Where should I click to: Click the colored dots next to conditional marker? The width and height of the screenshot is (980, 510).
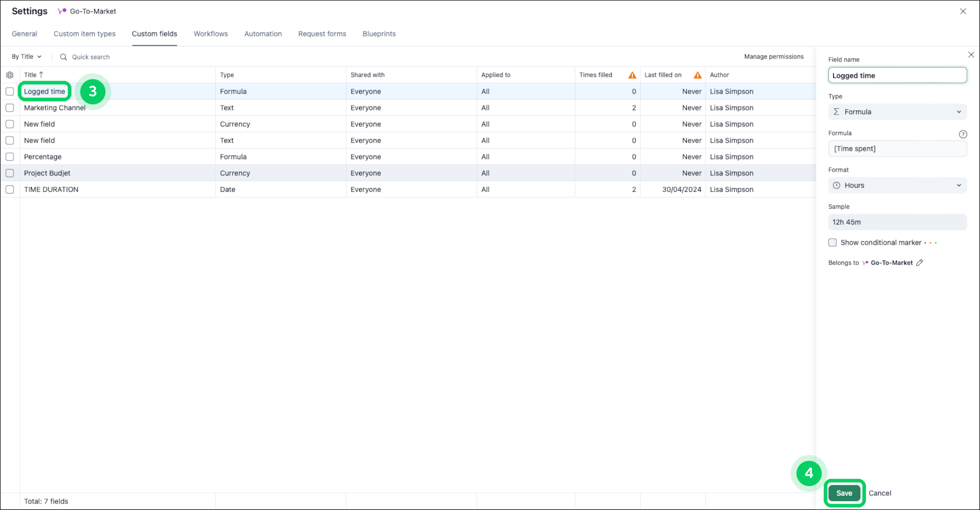point(931,242)
